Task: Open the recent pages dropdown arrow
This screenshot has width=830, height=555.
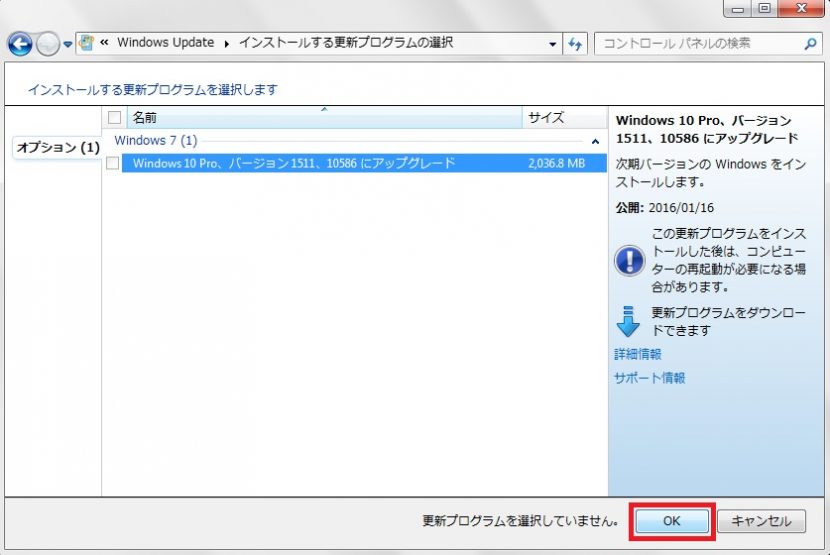Action: pos(68,44)
